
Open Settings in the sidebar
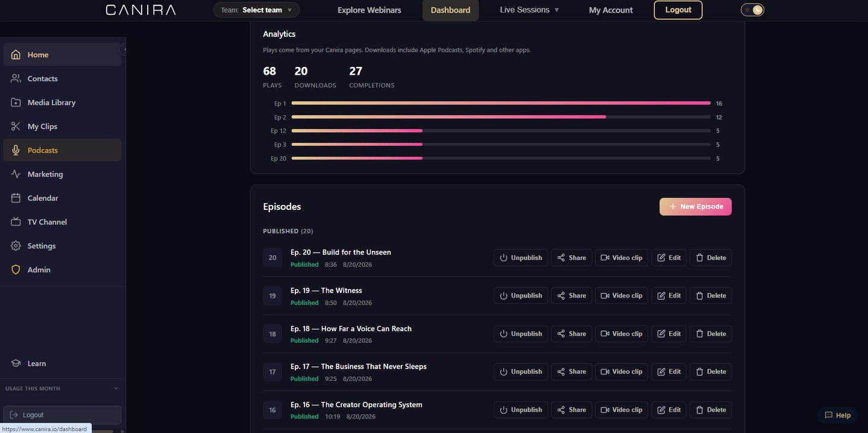click(x=62, y=246)
